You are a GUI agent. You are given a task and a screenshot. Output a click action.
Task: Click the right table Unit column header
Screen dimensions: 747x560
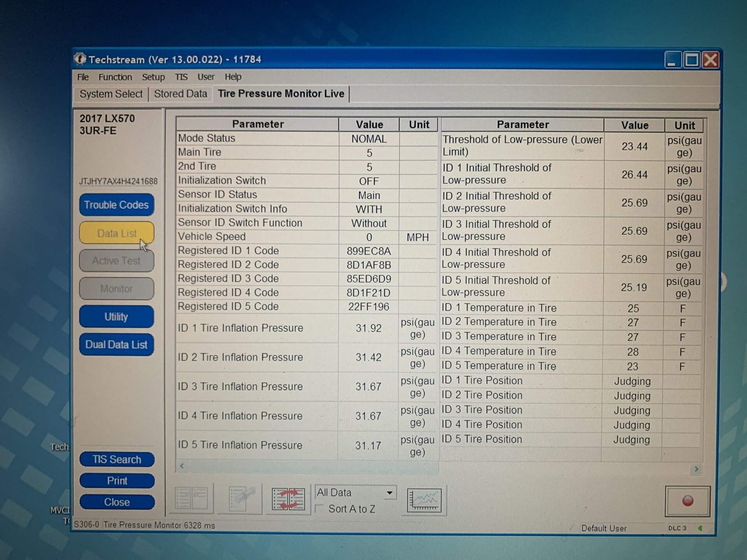click(684, 126)
